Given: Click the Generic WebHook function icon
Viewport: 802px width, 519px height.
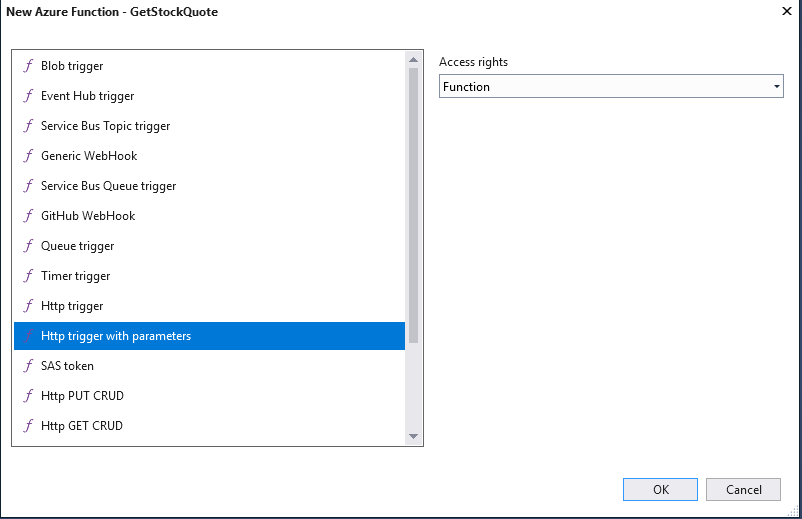Looking at the screenshot, I should click(x=29, y=156).
